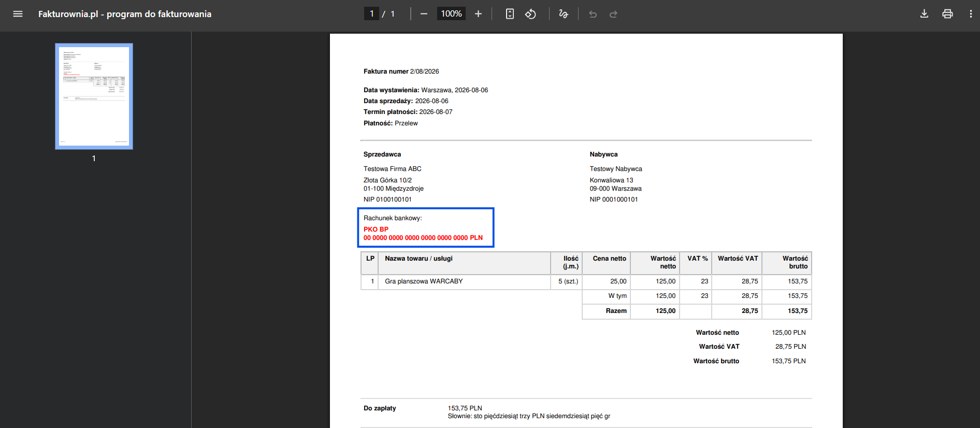Select quantity '5 (szt.)' cell
This screenshot has height=428, width=980.
(568, 281)
